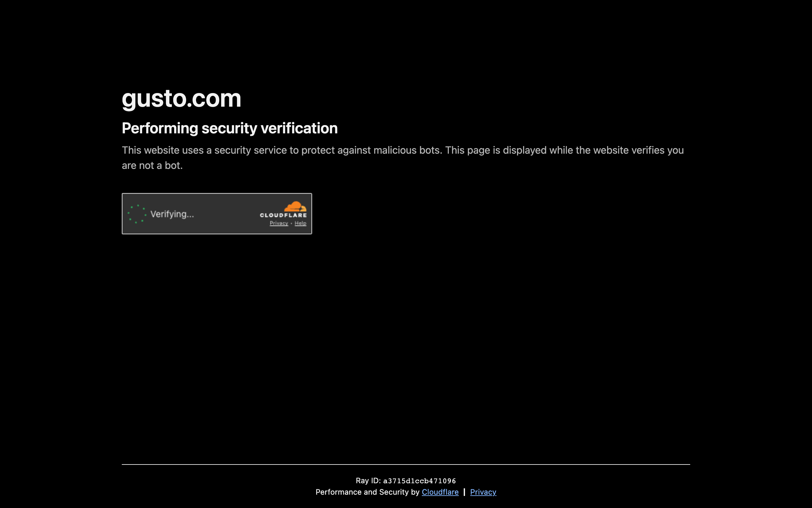
Task: Click the CLOUDFLARE wordmark in widget
Action: pos(283,215)
